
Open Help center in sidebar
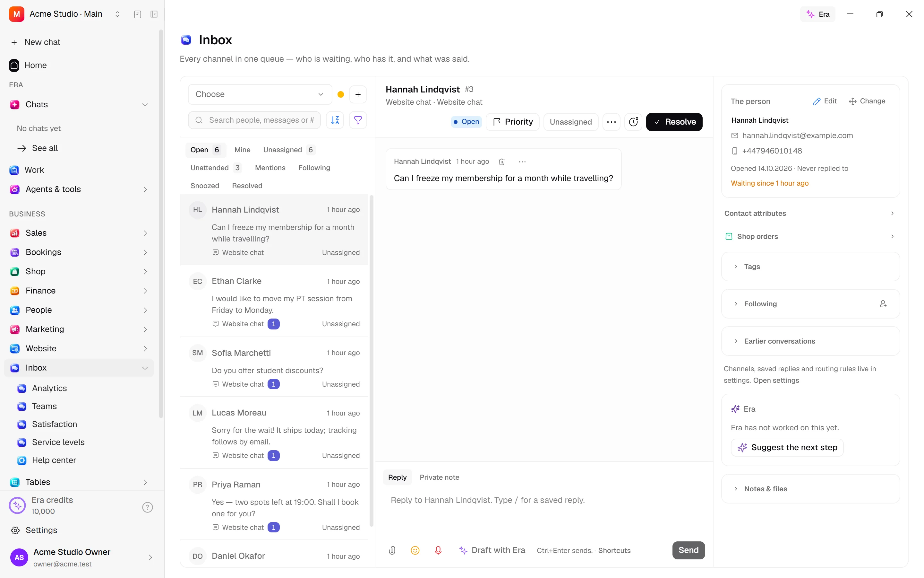pos(54,460)
